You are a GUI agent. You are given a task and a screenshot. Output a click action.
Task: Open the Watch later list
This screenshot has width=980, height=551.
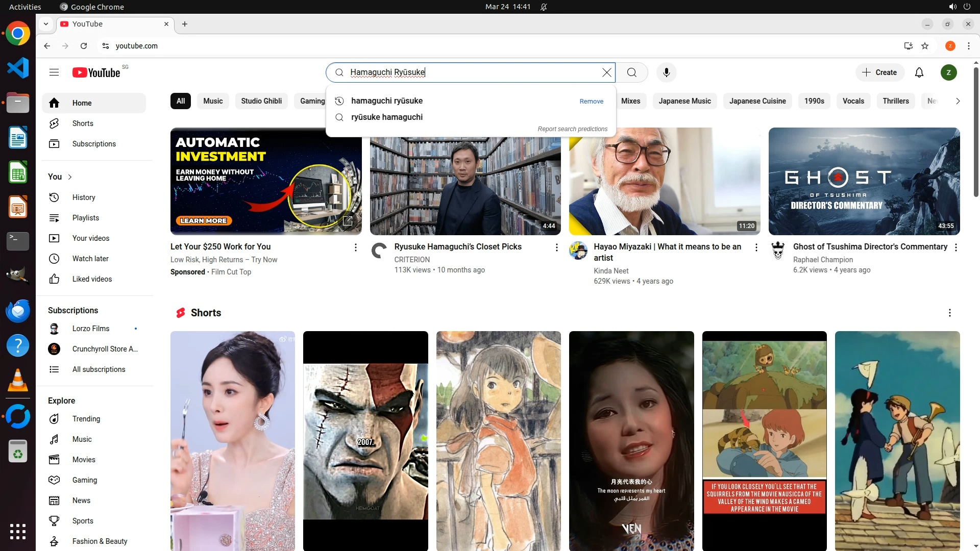90,259
